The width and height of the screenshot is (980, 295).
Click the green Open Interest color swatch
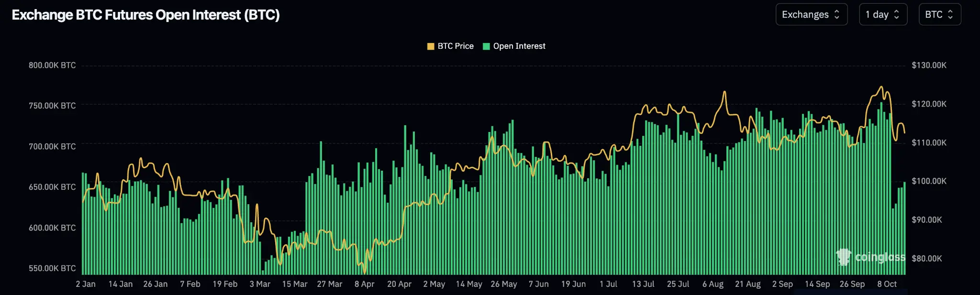coord(486,46)
